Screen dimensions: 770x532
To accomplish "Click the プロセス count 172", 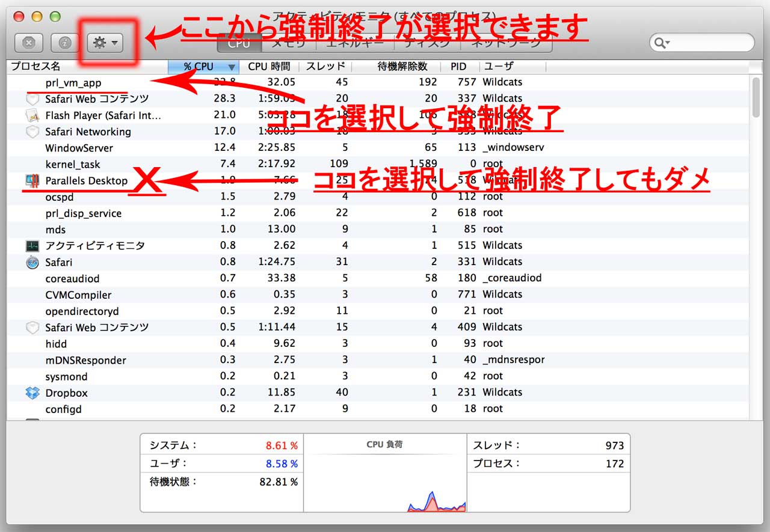I will tap(615, 464).
